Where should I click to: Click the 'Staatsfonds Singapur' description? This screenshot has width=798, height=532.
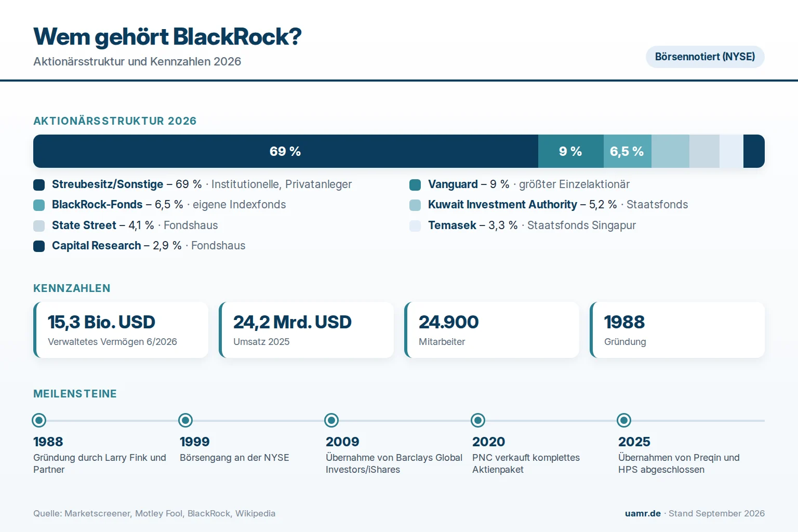click(x=581, y=225)
